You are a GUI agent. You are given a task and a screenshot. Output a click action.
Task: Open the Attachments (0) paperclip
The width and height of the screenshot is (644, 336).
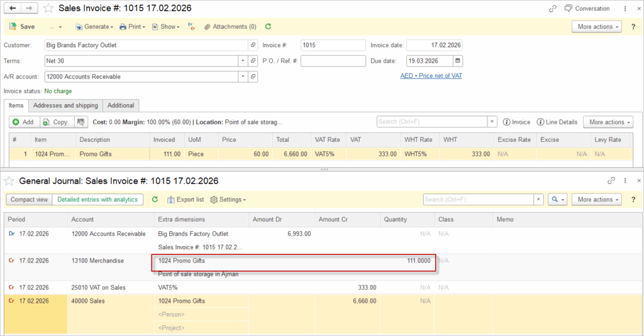(230, 27)
